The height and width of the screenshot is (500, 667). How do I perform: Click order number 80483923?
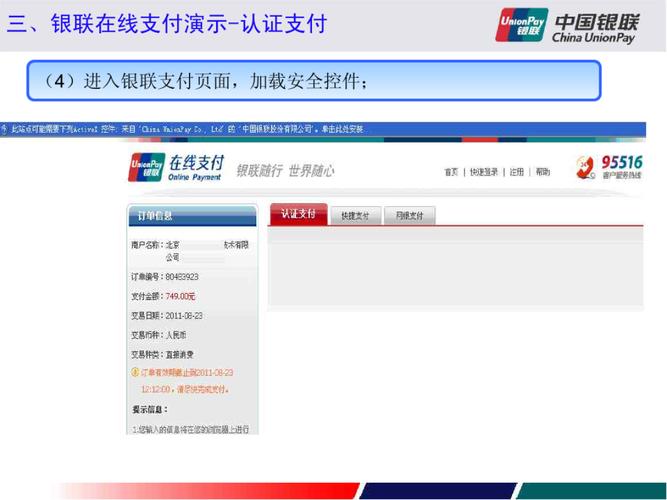pyautogui.click(x=182, y=277)
